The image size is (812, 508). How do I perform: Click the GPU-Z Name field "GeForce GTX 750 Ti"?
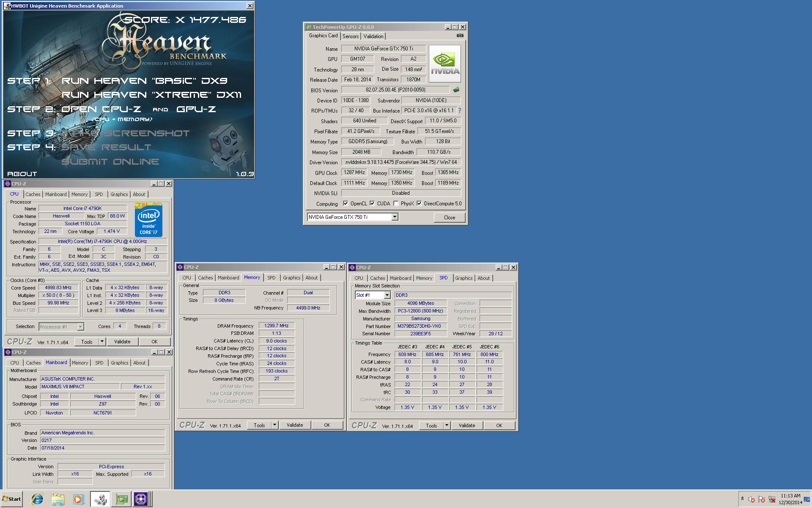384,49
